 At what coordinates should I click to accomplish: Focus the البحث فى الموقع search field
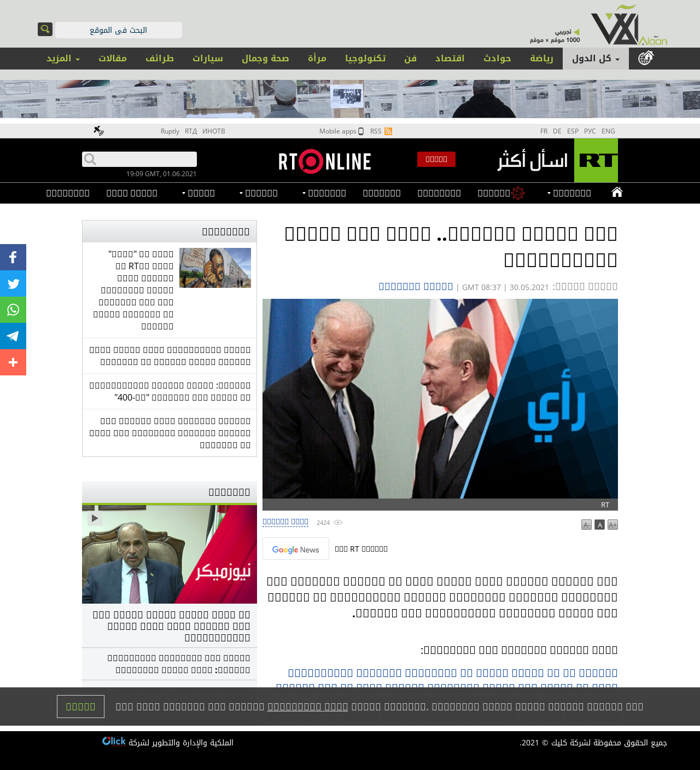(119, 30)
